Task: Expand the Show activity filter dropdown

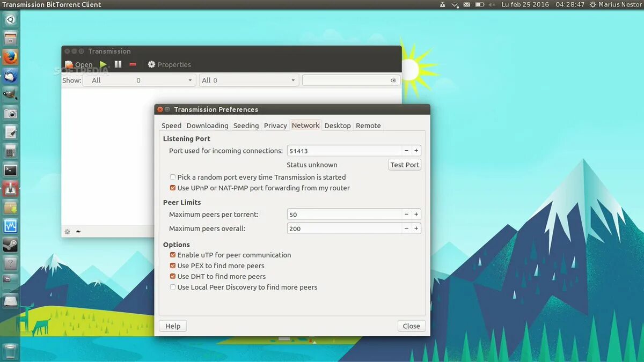Action: (139, 80)
